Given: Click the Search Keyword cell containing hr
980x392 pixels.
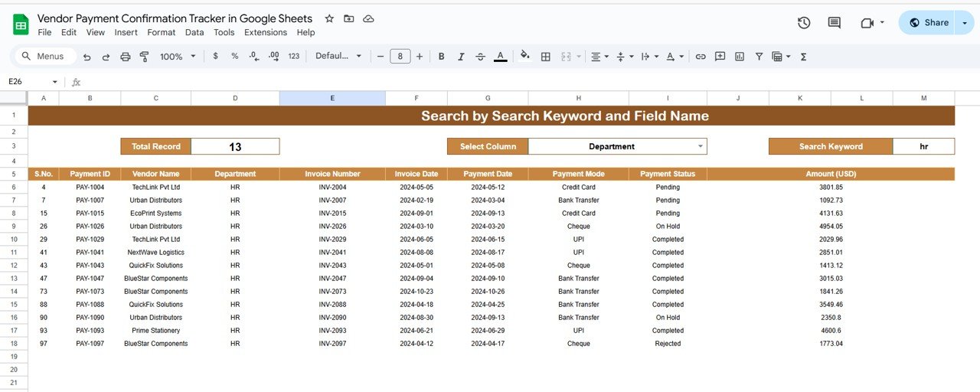Looking at the screenshot, I should (x=923, y=146).
